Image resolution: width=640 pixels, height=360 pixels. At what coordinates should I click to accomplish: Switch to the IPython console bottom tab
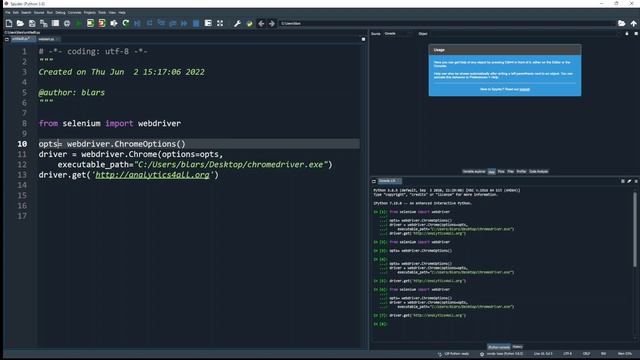pos(499,347)
